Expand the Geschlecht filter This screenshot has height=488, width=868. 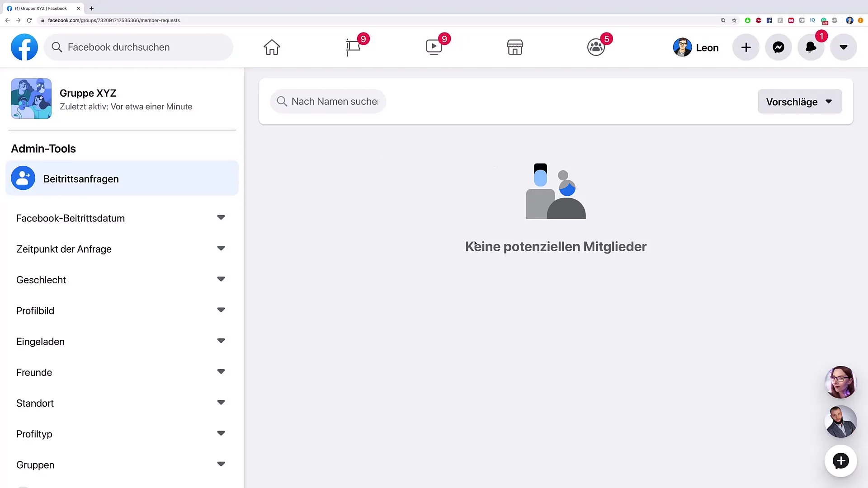(121, 280)
